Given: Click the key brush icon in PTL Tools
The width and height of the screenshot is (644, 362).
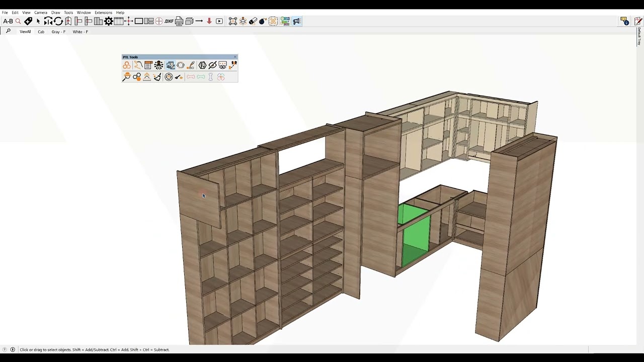Looking at the screenshot, I should tap(179, 77).
